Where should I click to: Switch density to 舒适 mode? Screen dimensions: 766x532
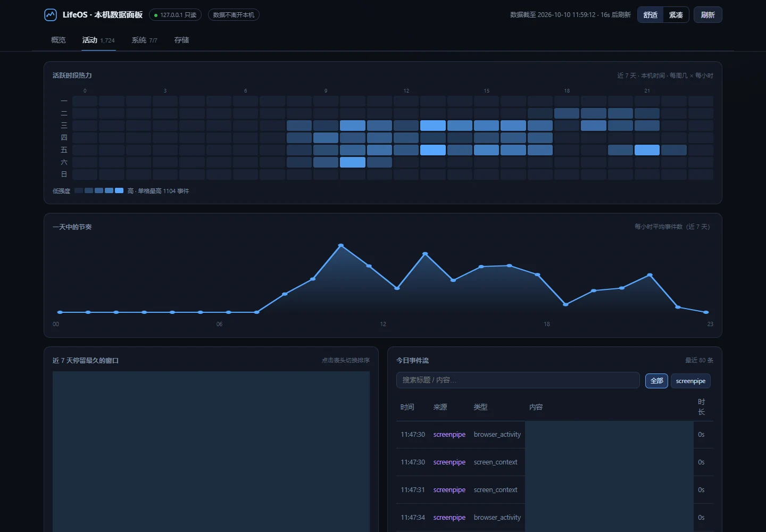650,15
